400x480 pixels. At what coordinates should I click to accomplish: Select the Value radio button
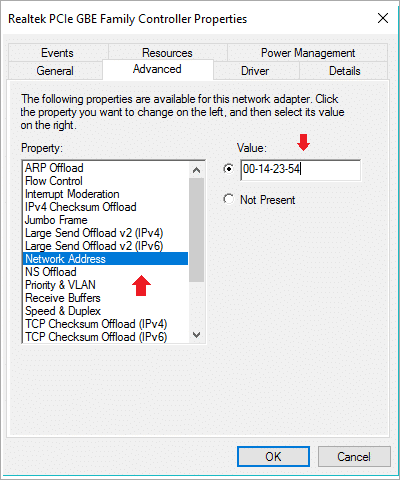[x=229, y=169]
